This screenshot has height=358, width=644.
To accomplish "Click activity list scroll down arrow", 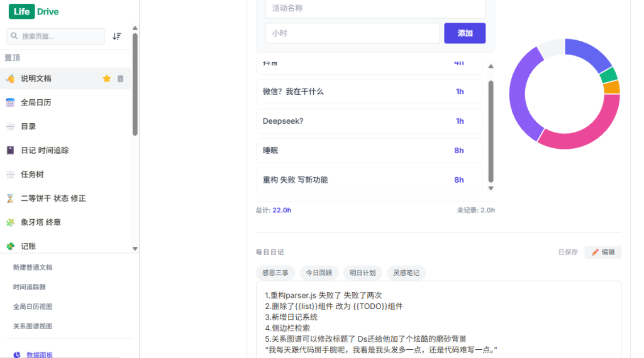I will [491, 188].
